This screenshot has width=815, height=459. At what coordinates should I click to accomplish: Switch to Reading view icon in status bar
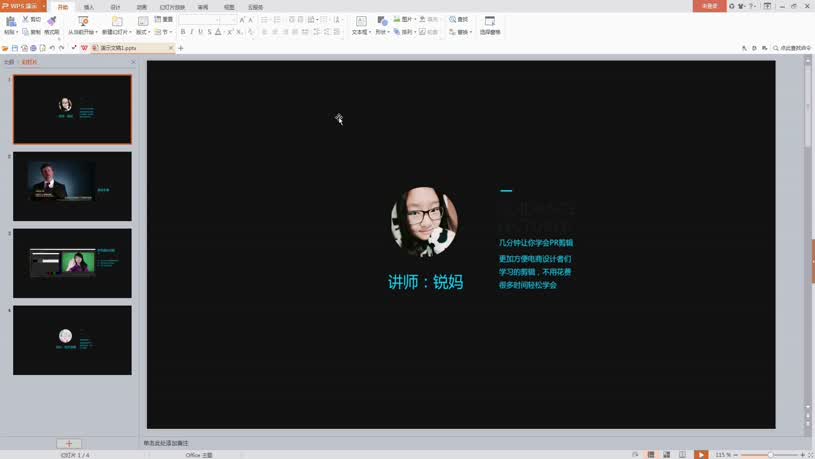click(682, 454)
